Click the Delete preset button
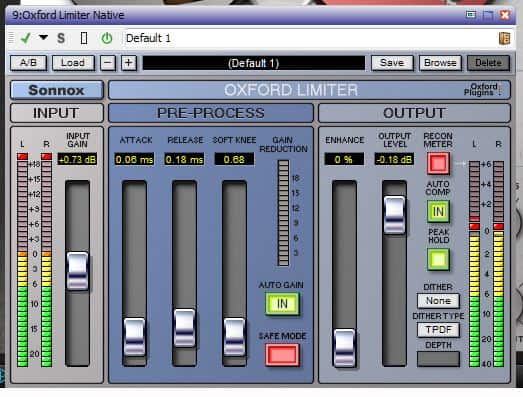Screen dimensions: 523x397 [x=488, y=63]
